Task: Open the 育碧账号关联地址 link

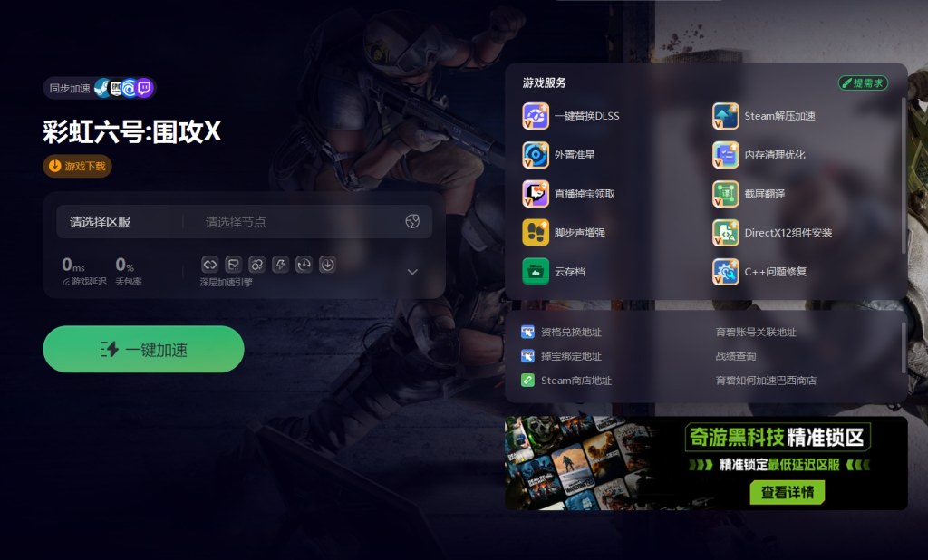Action: [x=756, y=332]
